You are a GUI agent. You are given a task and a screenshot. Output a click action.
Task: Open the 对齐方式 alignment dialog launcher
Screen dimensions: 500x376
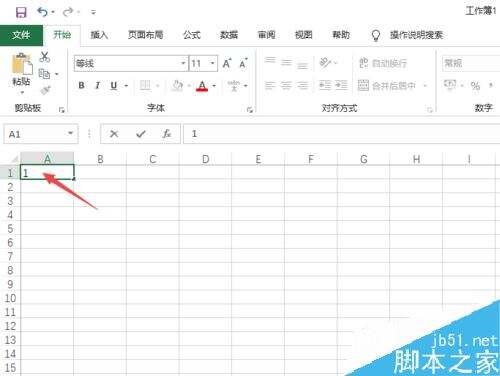pos(430,109)
